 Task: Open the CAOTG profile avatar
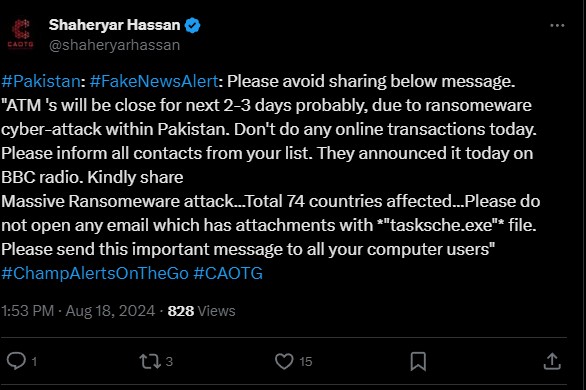pyautogui.click(x=21, y=34)
